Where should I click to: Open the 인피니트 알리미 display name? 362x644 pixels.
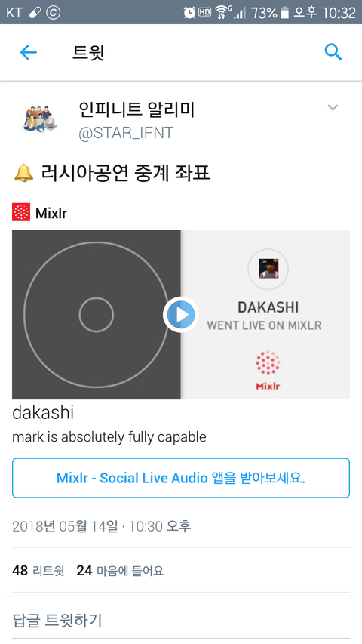(137, 109)
